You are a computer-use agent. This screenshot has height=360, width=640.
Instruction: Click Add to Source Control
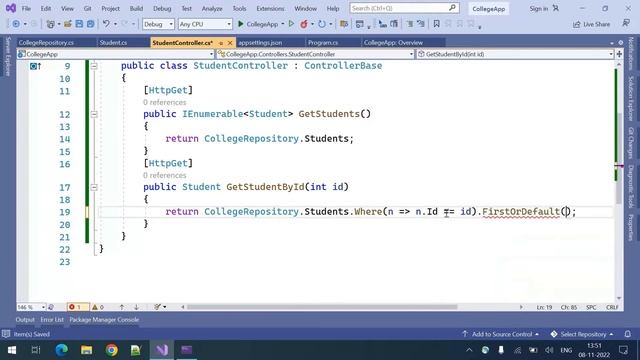500,334
